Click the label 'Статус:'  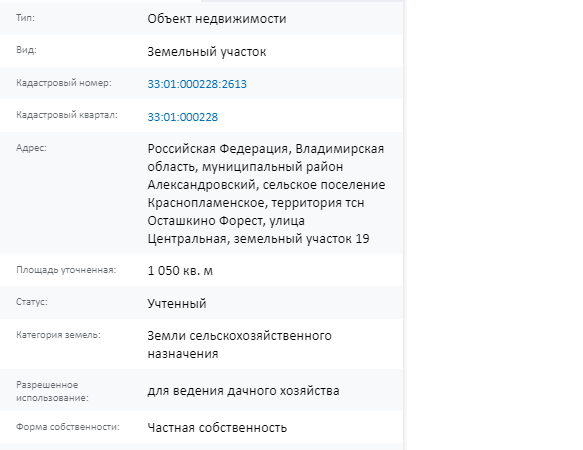tap(32, 302)
